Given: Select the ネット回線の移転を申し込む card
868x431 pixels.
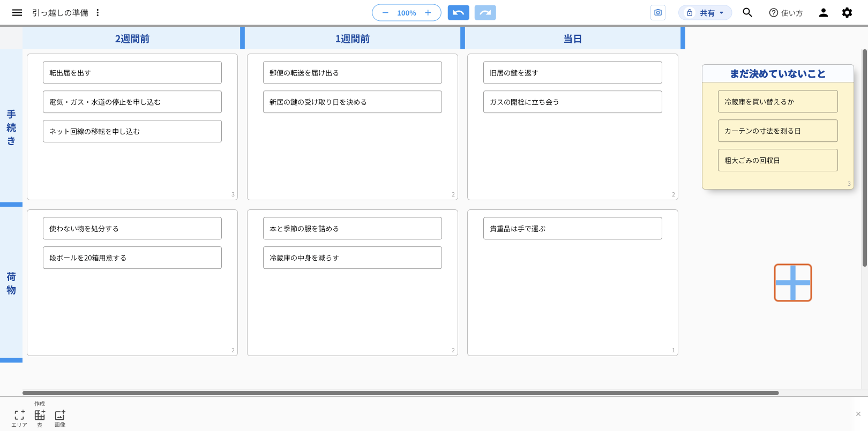Looking at the screenshot, I should [132, 131].
